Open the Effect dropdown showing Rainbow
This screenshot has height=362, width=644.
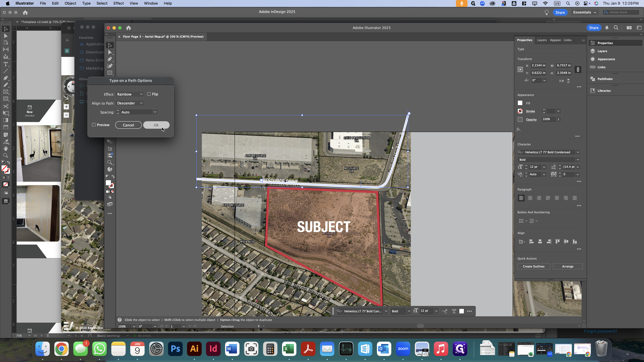point(130,94)
